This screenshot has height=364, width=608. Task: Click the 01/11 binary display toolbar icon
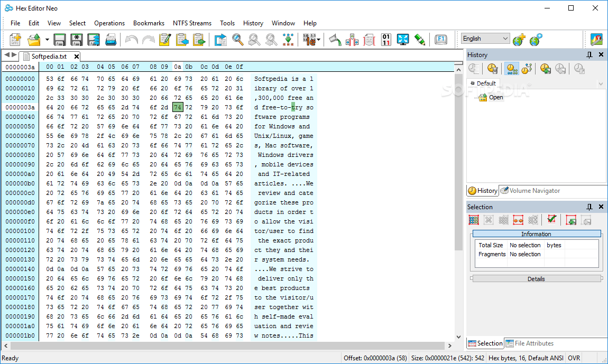point(386,40)
